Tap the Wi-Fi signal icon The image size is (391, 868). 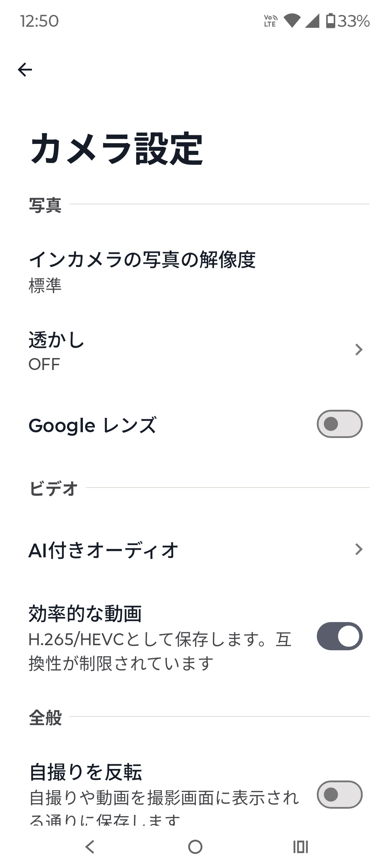pos(292,21)
